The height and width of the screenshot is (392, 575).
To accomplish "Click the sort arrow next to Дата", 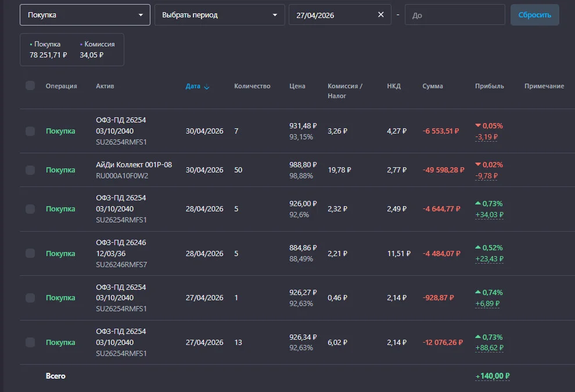I will click(206, 87).
